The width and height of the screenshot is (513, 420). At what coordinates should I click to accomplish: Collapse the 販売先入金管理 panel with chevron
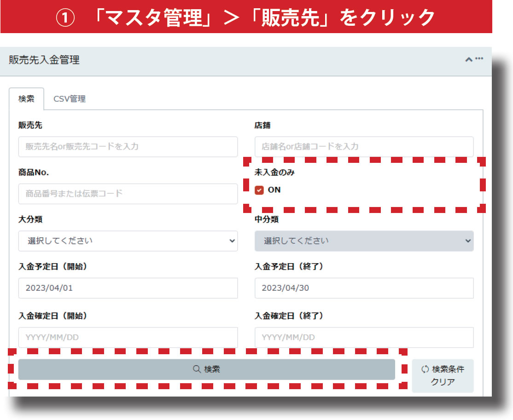(x=469, y=60)
